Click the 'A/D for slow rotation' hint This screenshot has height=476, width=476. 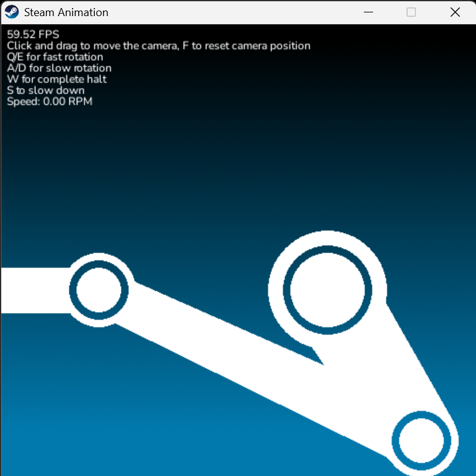pyautogui.click(x=59, y=68)
